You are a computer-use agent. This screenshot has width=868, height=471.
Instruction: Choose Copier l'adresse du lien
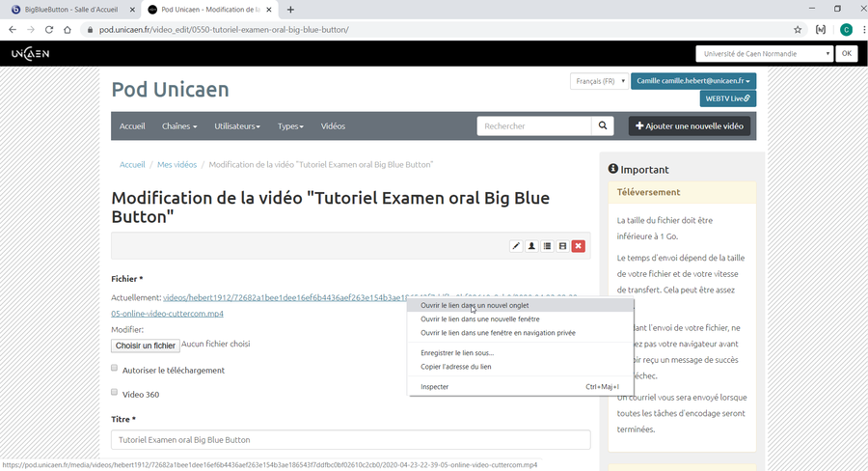point(521,367)
